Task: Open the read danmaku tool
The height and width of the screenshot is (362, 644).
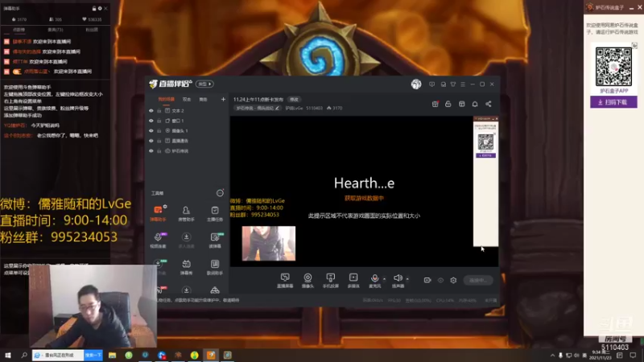Action: [215, 240]
